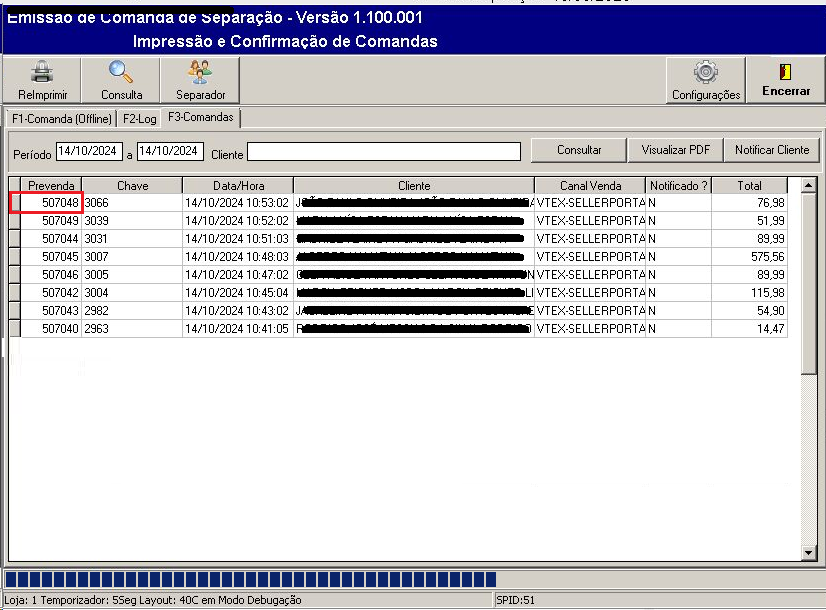Image resolution: width=826 pixels, height=610 pixels.
Task: Click row selector of prevenda 507048
Action: [15, 203]
